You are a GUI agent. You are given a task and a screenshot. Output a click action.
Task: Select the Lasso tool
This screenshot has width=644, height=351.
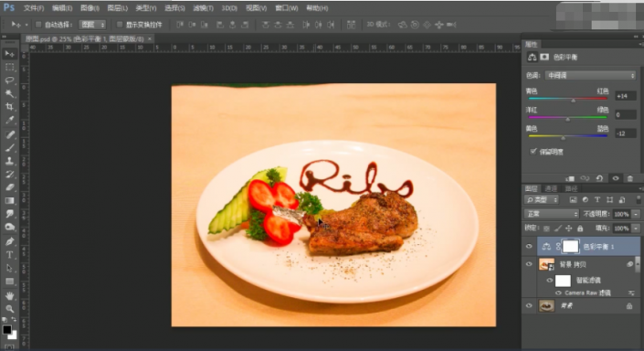9,80
